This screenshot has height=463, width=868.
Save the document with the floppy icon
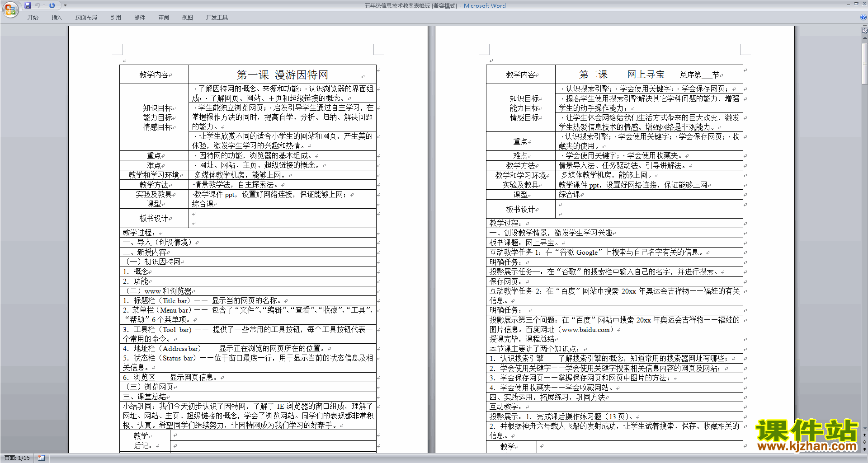coord(28,5)
